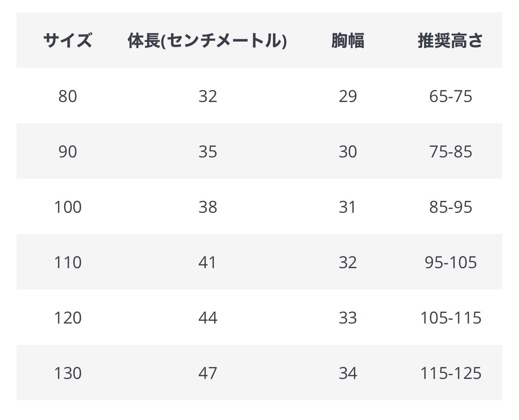This screenshot has height=420, width=519.
Task: Select size 130 in the サイズ column
Action: (x=67, y=373)
